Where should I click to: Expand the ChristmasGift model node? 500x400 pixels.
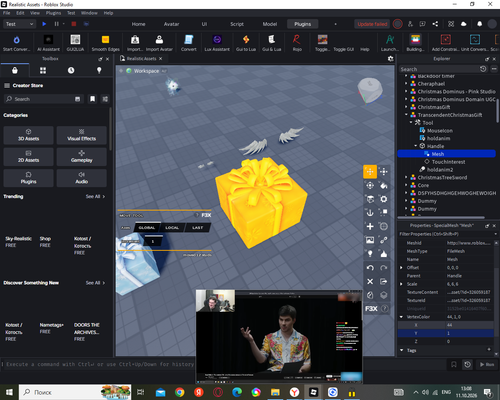tap(406, 107)
